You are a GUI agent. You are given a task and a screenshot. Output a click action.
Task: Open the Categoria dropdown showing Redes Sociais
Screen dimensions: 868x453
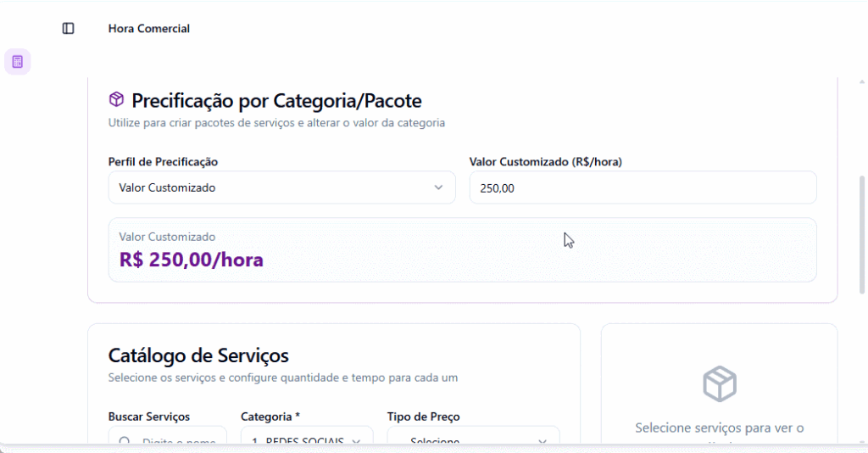click(307, 439)
